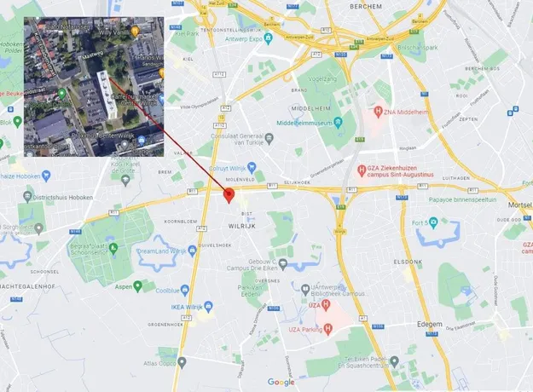Image resolution: width=533 pixels, height=392 pixels.
Task: Click the Google logo link
Action: click(x=281, y=382)
